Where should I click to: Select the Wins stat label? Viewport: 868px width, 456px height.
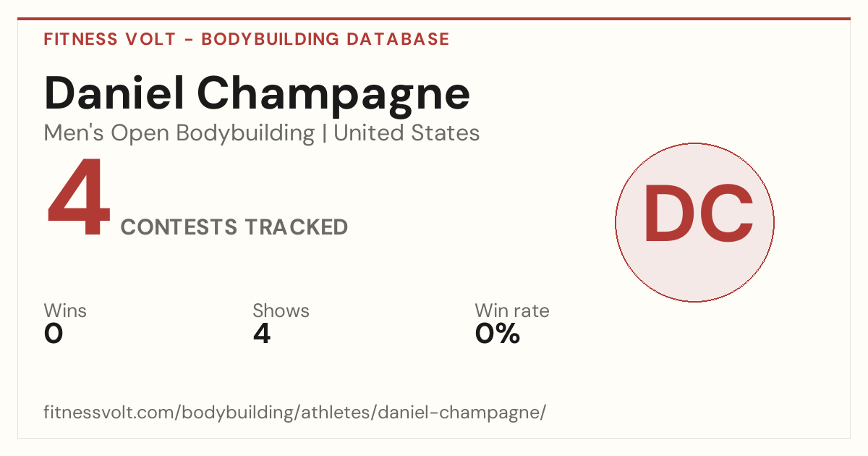click(65, 311)
